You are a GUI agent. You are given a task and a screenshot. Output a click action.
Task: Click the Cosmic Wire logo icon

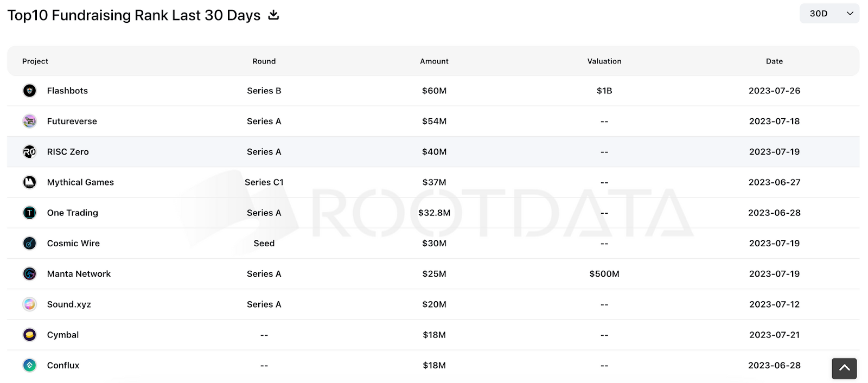[30, 243]
